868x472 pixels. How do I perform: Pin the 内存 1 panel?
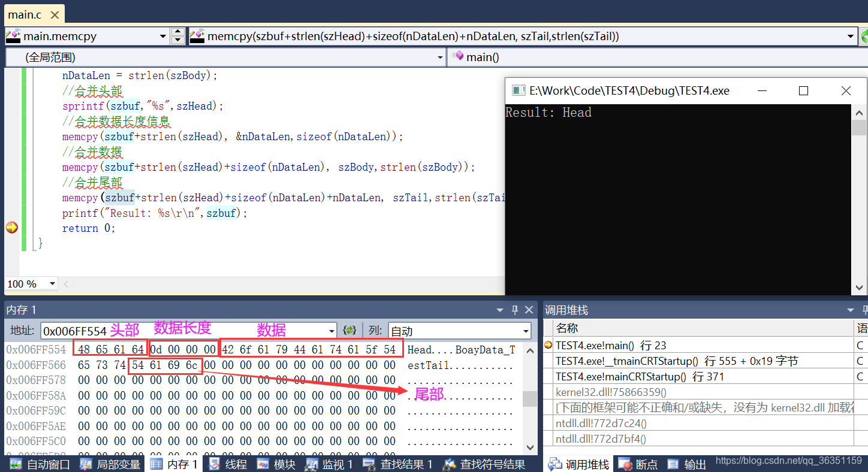514,310
